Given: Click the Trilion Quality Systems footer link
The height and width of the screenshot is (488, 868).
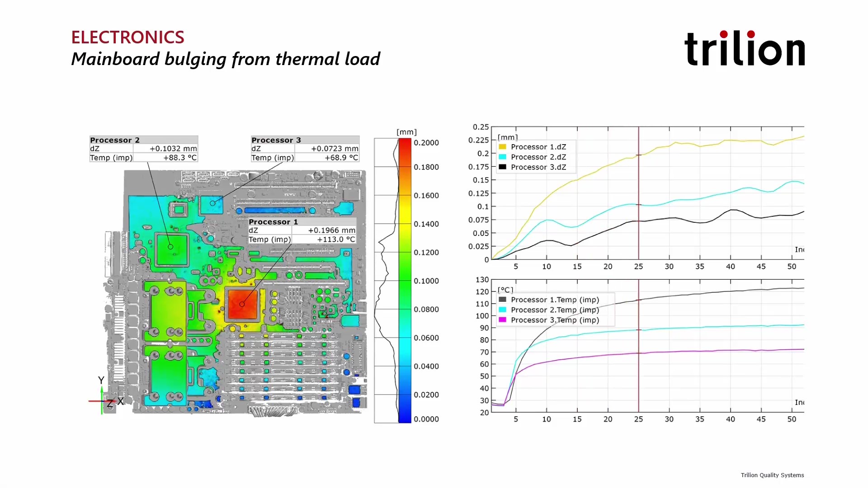Looking at the screenshot, I should click(x=772, y=475).
